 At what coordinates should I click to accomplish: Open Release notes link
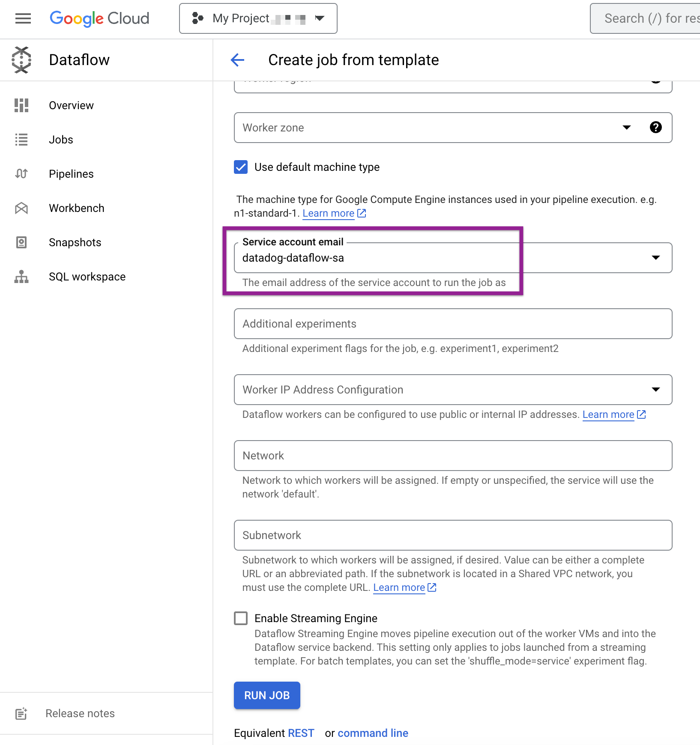[80, 713]
